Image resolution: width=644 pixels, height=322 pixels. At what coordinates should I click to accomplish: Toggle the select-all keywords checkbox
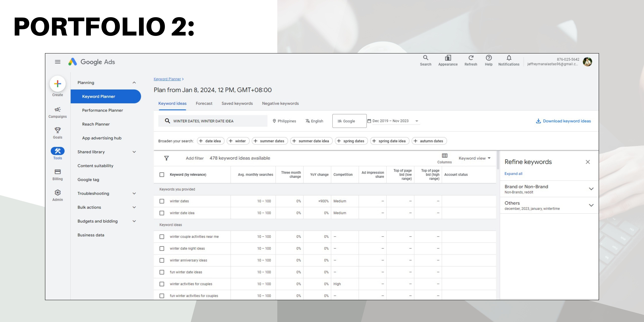click(x=162, y=175)
